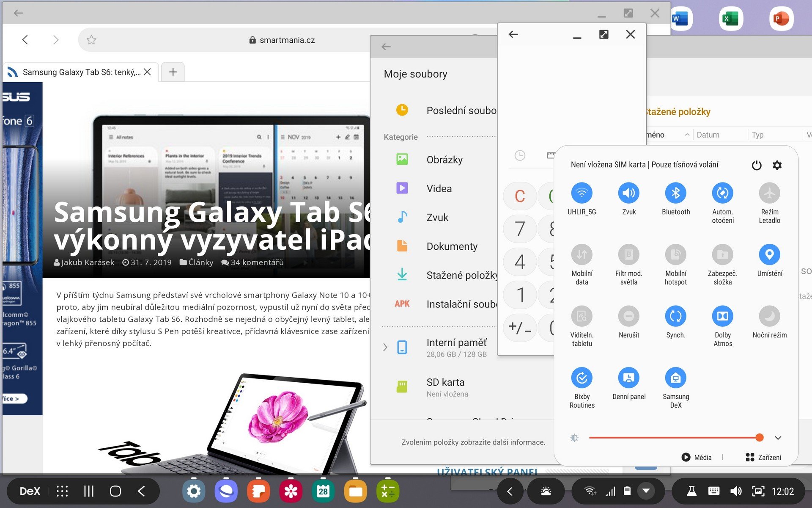Tap the Nerušit do-not-disturb tile
The height and width of the screenshot is (508, 812).
coord(628,316)
